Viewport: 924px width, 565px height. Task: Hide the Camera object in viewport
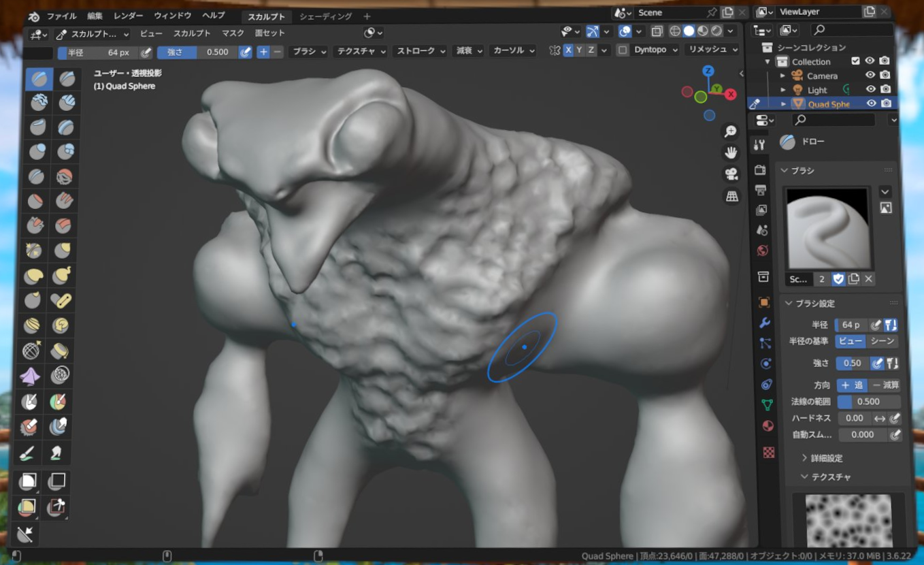coord(870,76)
